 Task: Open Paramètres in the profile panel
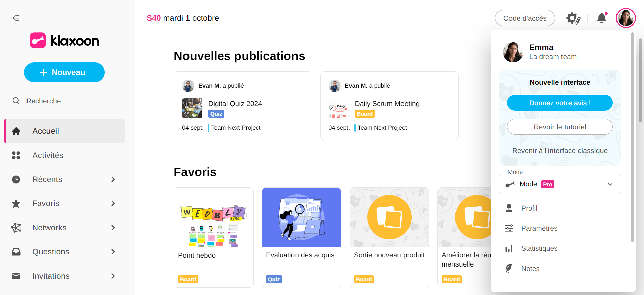(539, 228)
